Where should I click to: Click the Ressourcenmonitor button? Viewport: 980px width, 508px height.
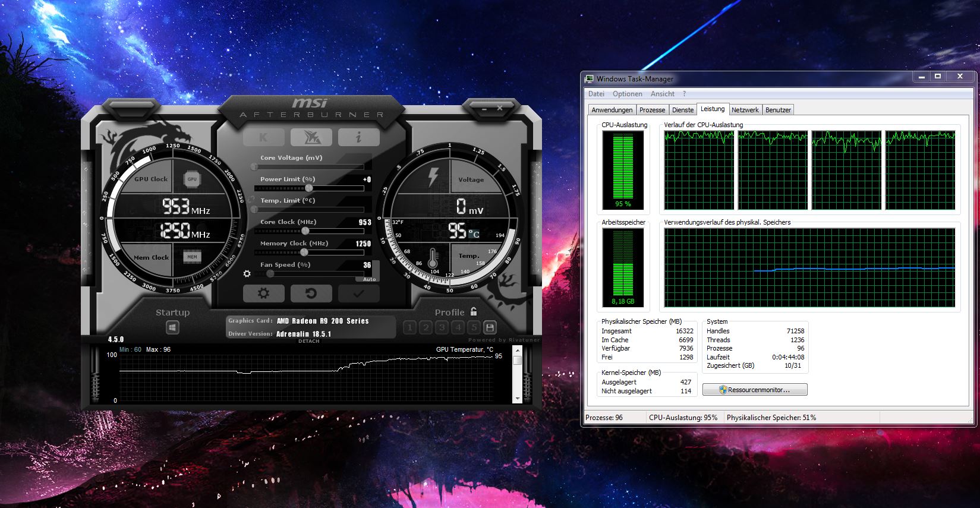tap(755, 390)
